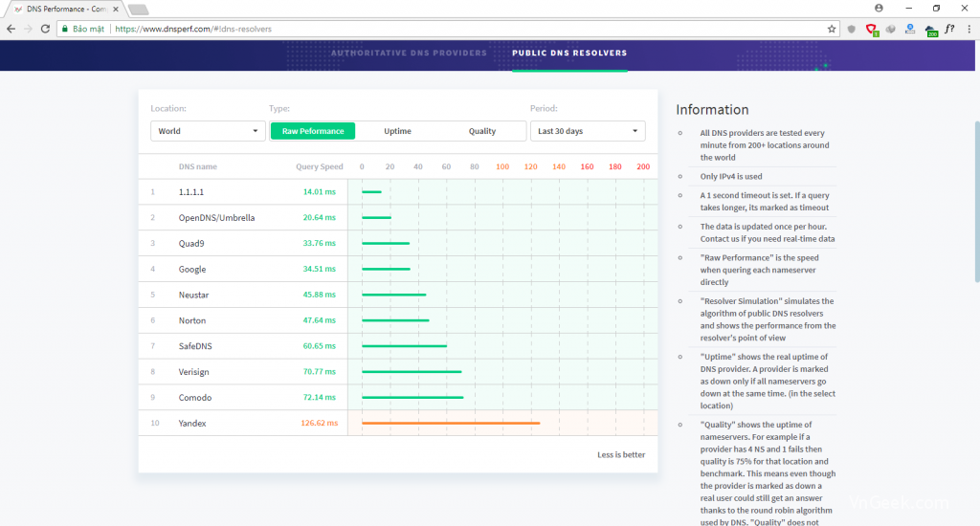Click the orange Yandex performance bar

pyautogui.click(x=451, y=423)
